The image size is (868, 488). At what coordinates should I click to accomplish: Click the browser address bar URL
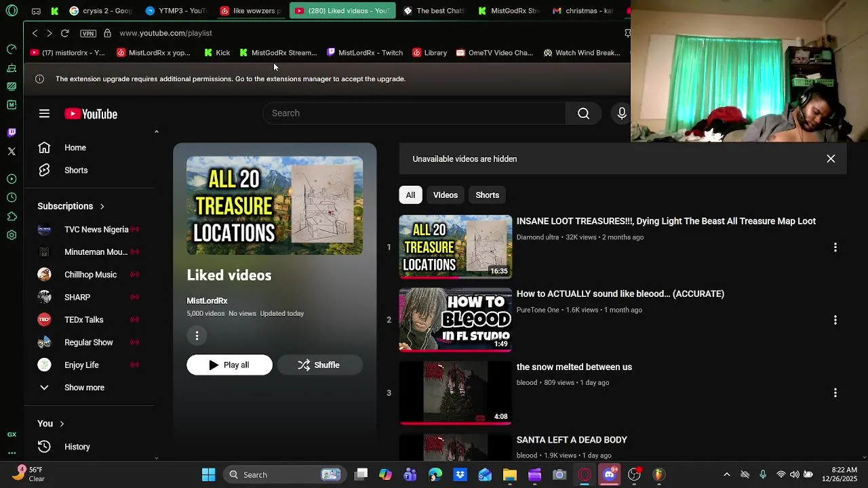[x=165, y=33]
